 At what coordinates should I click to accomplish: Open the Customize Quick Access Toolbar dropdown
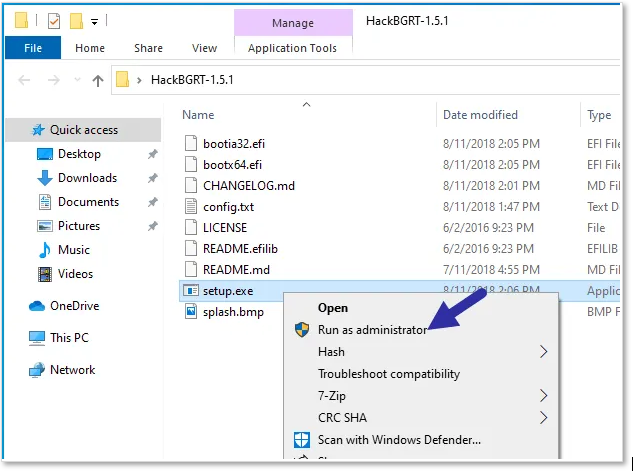coord(94,22)
